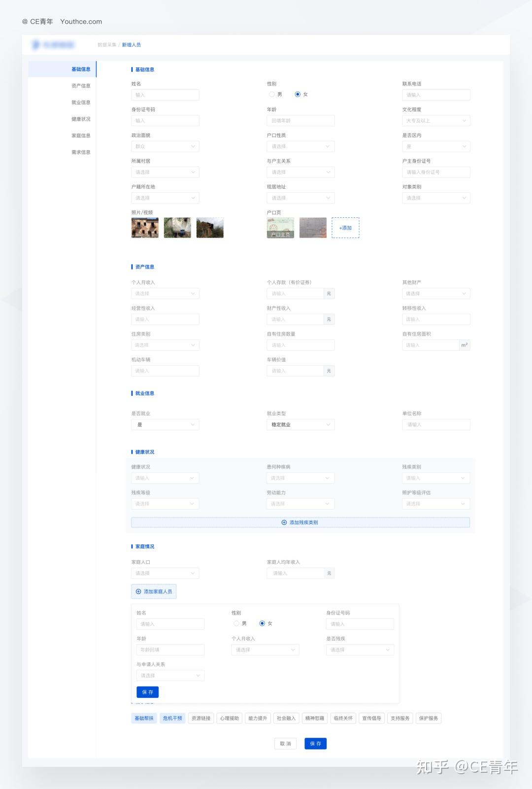This screenshot has width=532, height=789.
Task: Click the 数据采集 breadcrumb link
Action: click(x=107, y=45)
